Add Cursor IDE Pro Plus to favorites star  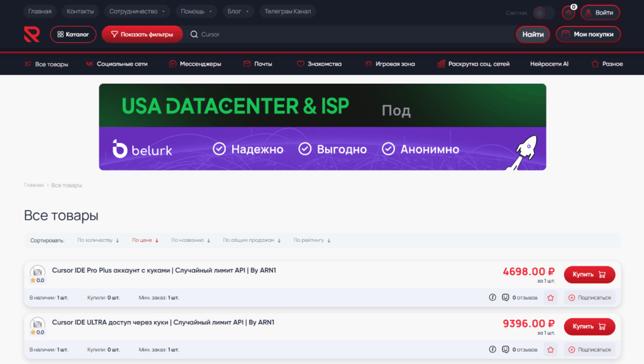pyautogui.click(x=551, y=297)
